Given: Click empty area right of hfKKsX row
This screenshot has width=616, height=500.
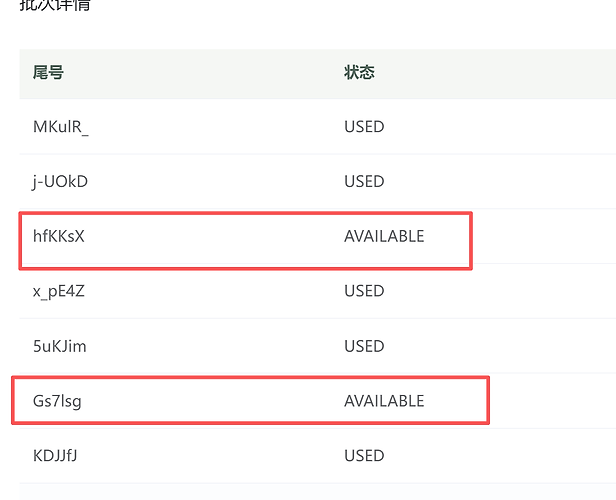Looking at the screenshot, I should pyautogui.click(x=544, y=236).
